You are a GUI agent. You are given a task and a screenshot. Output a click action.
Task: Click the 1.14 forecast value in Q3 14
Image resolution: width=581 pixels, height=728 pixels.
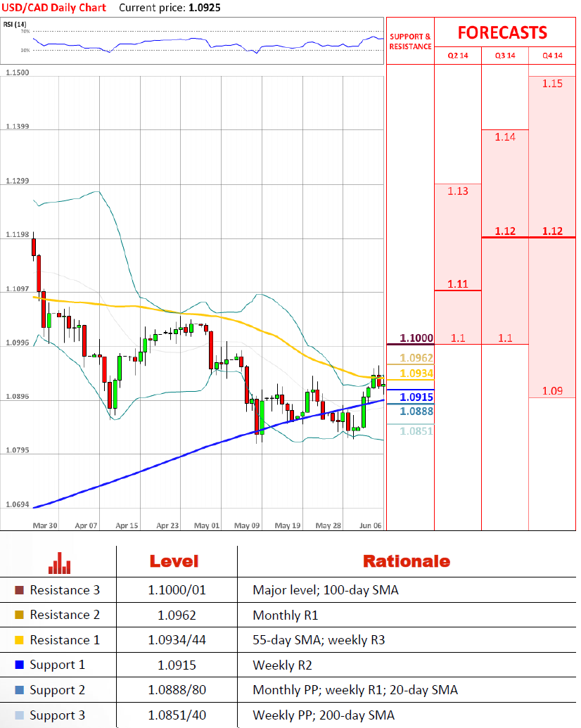[505, 137]
